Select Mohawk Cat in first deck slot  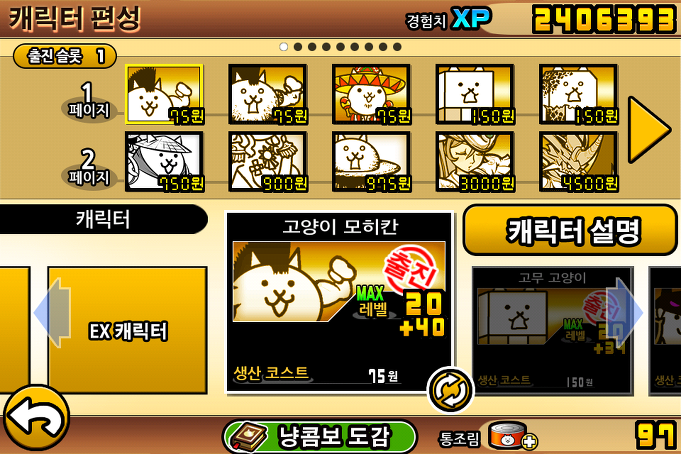click(x=164, y=94)
